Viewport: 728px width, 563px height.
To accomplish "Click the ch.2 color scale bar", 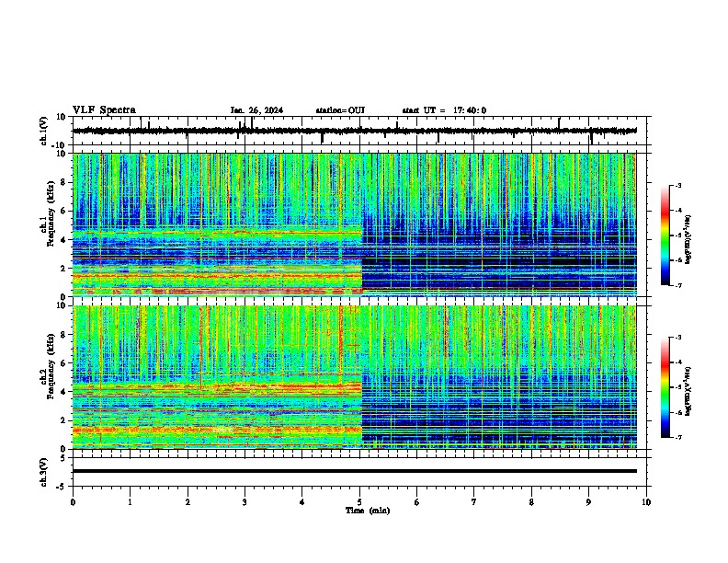I will click(x=665, y=387).
